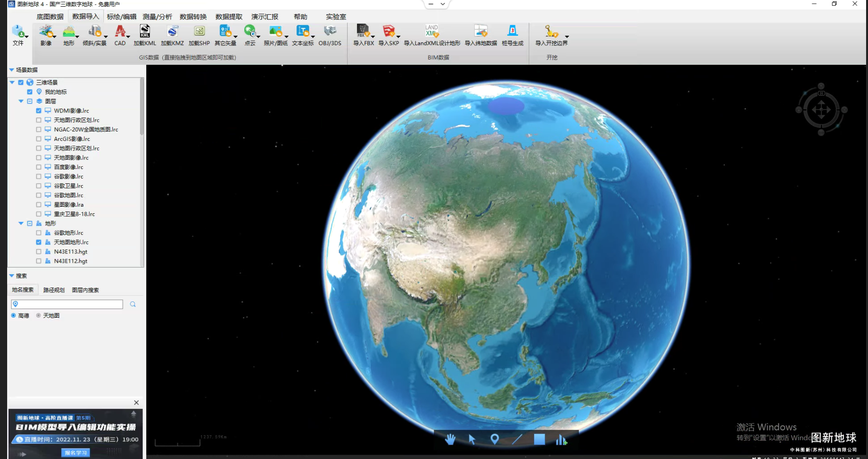Click the 其它矢量 icon

[225, 31]
